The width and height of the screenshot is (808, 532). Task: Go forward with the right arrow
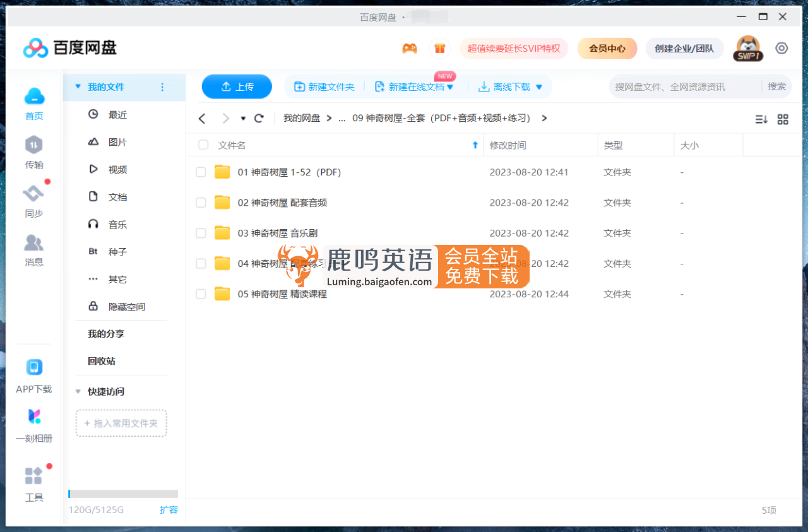[x=226, y=119]
